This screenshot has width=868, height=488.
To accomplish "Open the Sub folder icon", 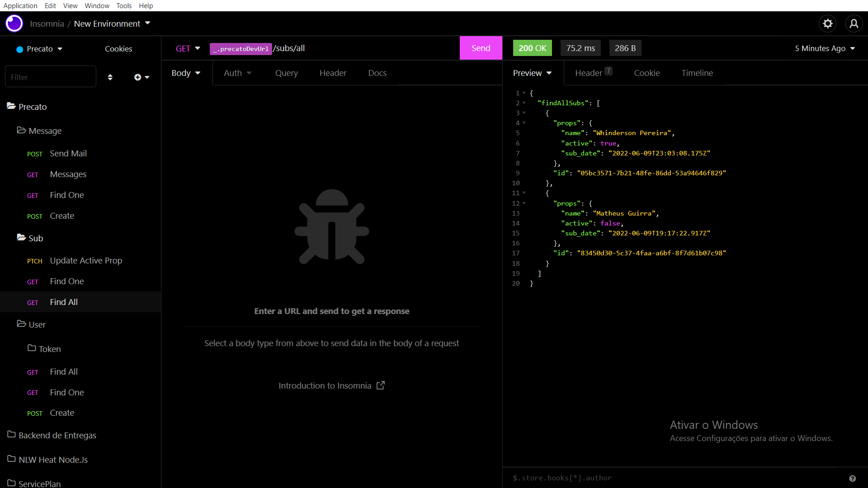I will 21,238.
